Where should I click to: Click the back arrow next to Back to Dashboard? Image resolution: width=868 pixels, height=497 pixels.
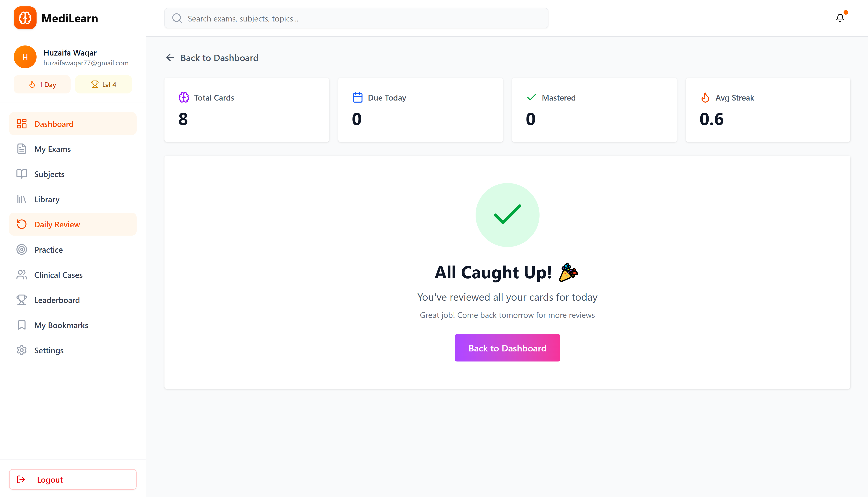tap(170, 57)
